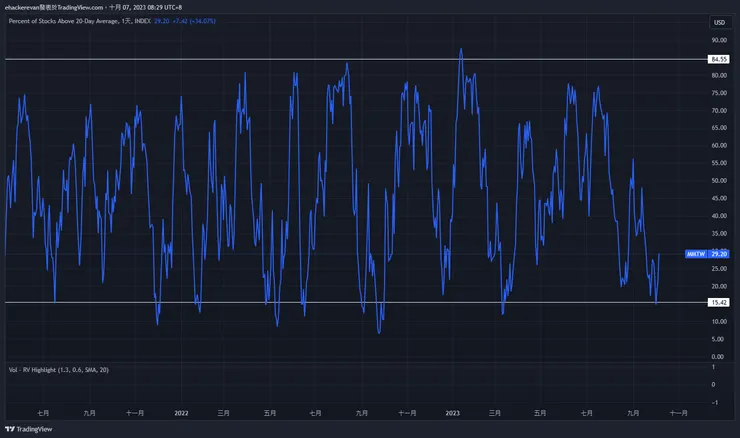This screenshot has height=438, width=740.
Task: Click the 0.00 tick on the price scale
Action: coord(717,356)
